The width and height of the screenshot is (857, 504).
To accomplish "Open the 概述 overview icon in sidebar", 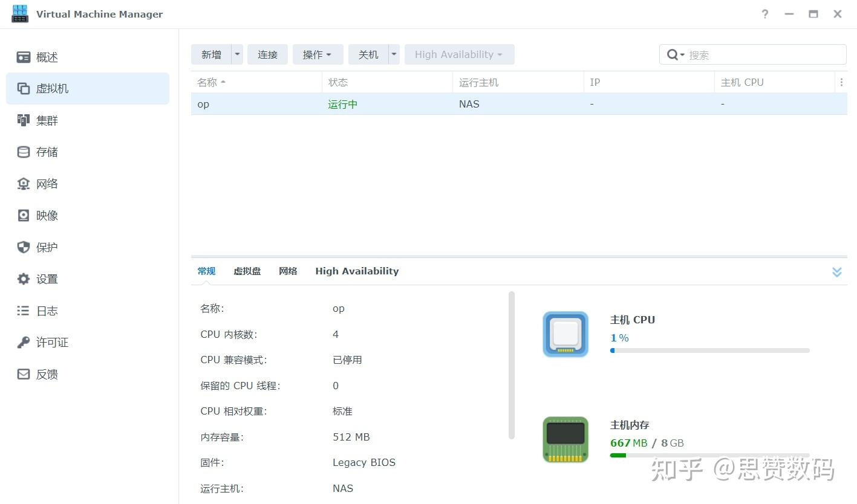I will [x=24, y=57].
